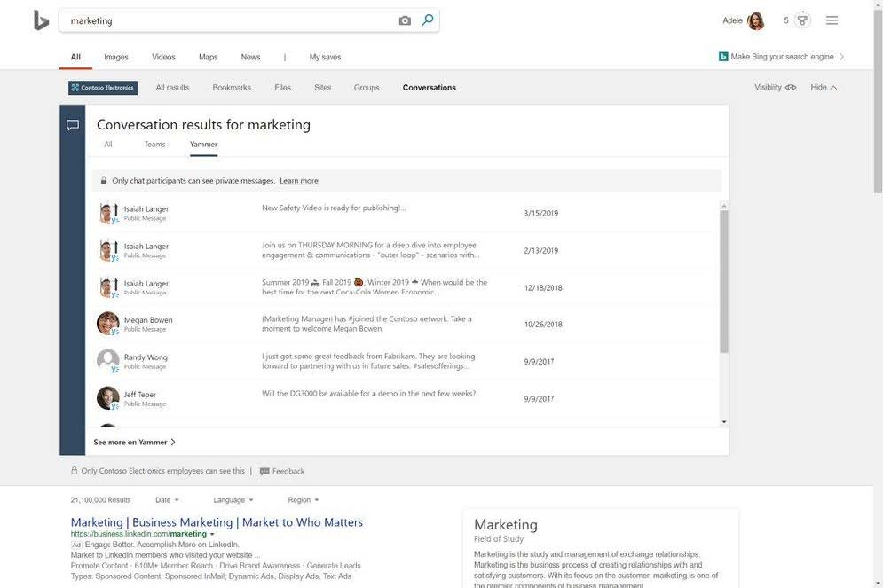The image size is (883, 588).
Task: Click the Marketing knowledge panel heading
Action: click(506, 525)
